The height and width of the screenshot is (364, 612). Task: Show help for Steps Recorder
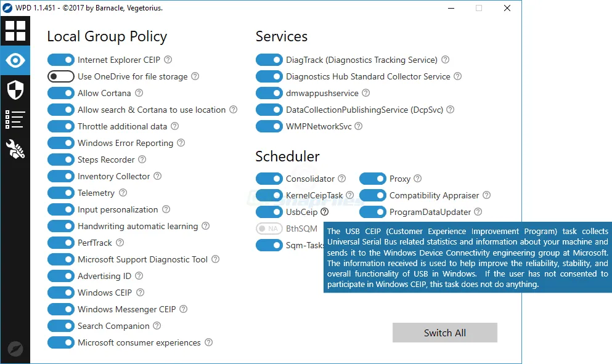pyautogui.click(x=142, y=159)
